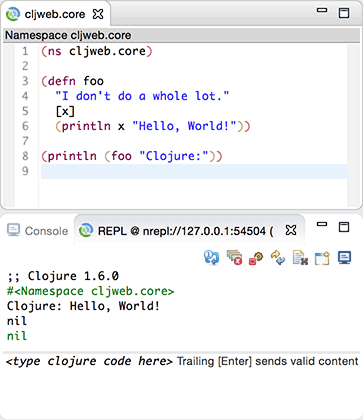
Task: Close the cljweb.core editor tab
Action: [x=98, y=14]
